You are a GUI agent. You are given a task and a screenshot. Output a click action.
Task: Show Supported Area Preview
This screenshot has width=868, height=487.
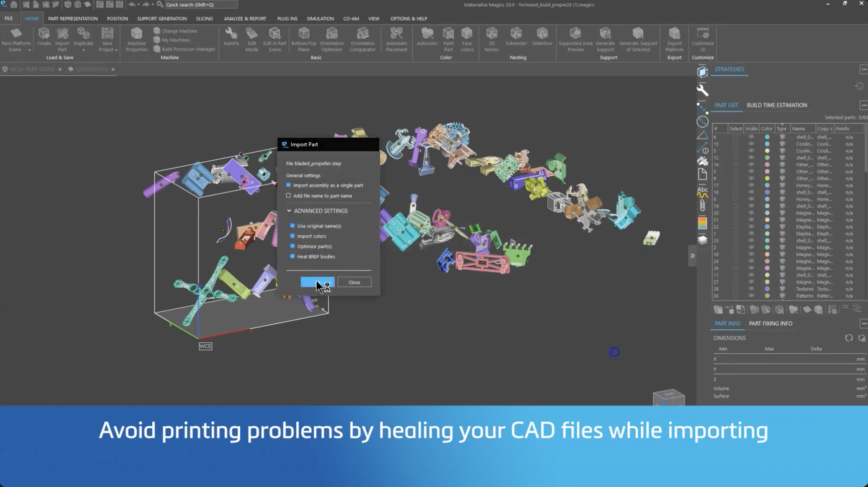[x=575, y=39]
